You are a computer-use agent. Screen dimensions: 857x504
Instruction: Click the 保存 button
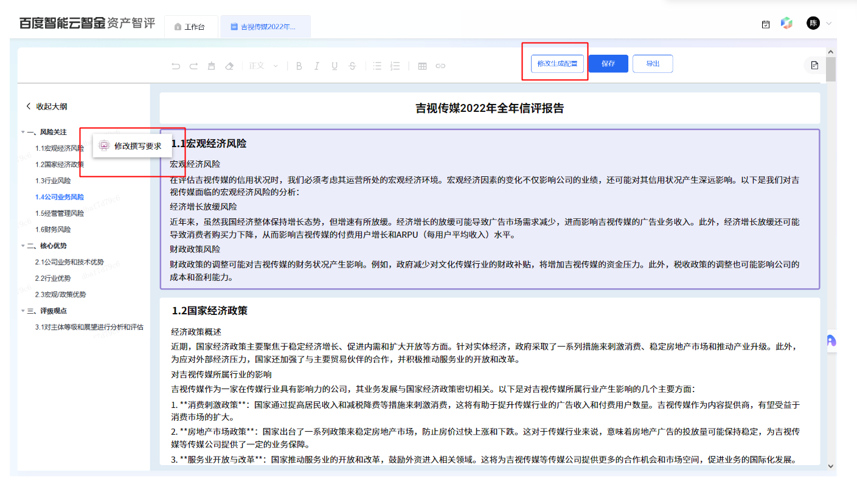(608, 64)
